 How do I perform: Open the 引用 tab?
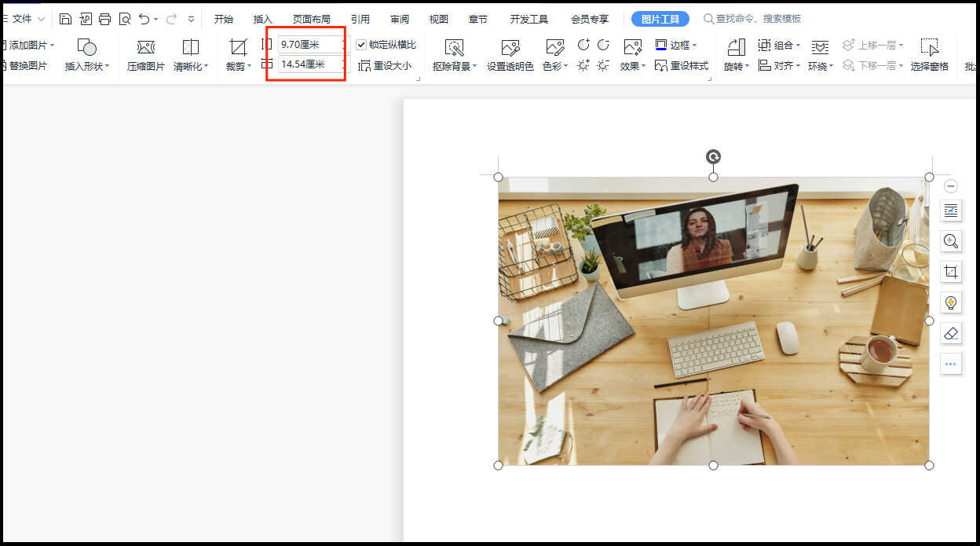(x=360, y=19)
